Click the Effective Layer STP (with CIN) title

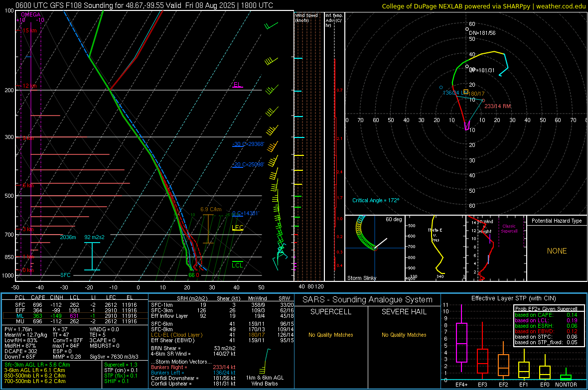513,298
